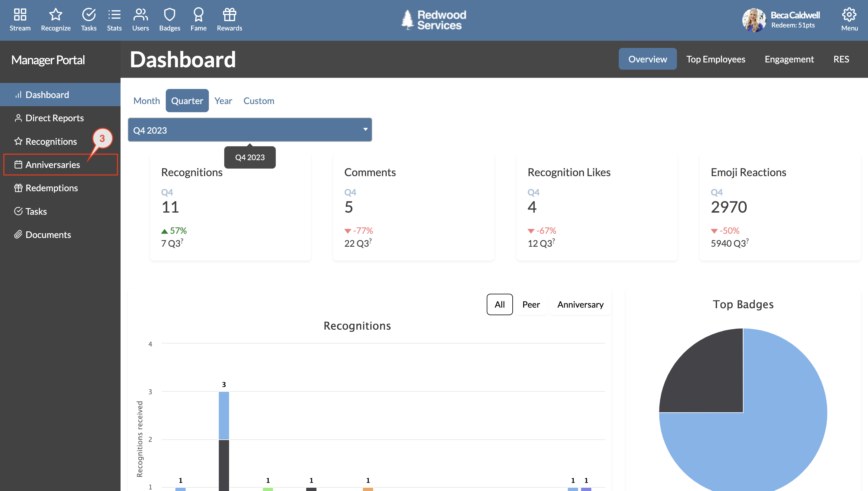
Task: Select the Custom period filter
Action: (259, 100)
